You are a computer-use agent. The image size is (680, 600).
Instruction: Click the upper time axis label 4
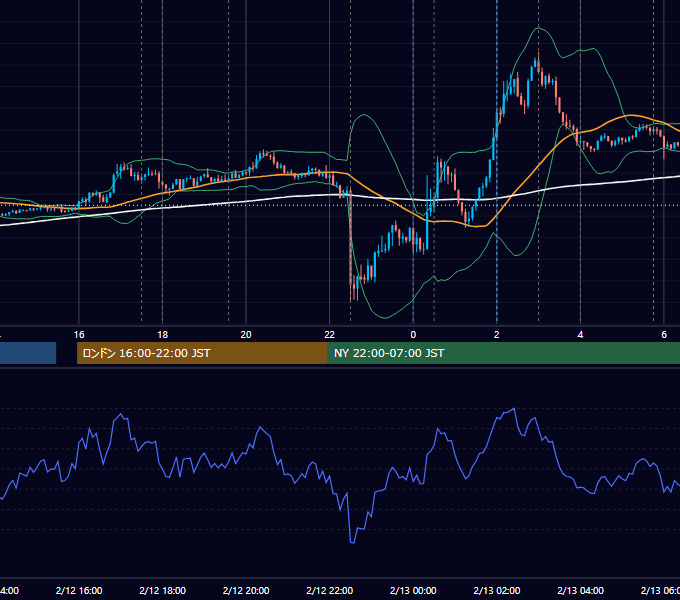580,335
